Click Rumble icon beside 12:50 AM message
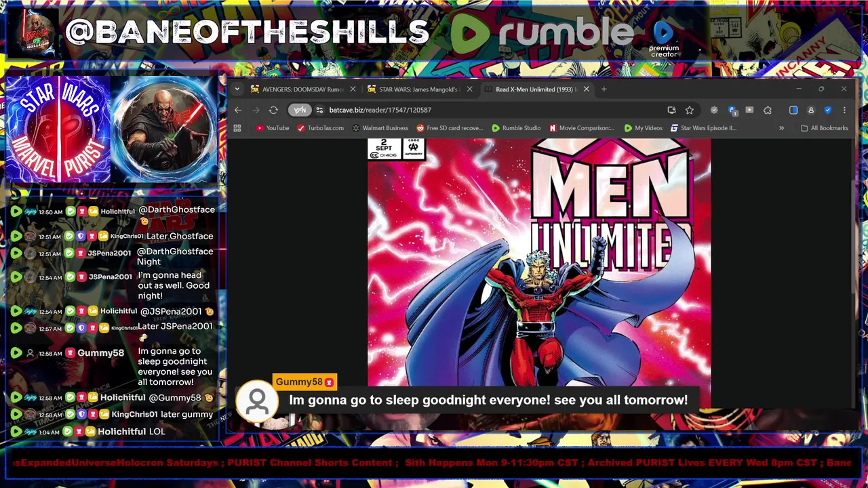 pyautogui.click(x=16, y=211)
